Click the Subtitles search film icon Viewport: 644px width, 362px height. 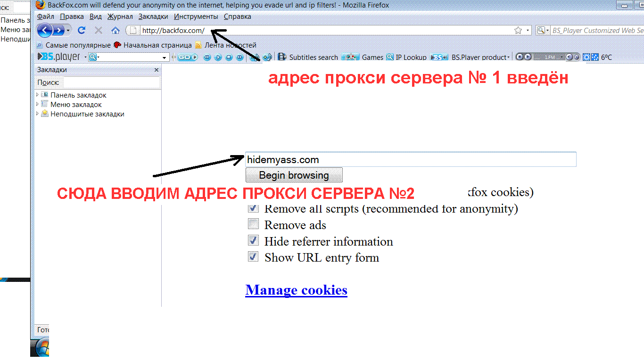282,57
